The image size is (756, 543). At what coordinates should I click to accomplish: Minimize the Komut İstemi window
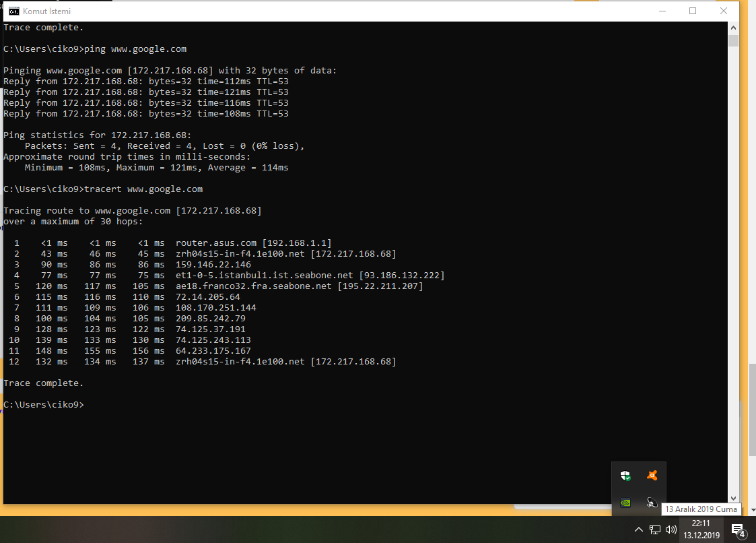(662, 11)
